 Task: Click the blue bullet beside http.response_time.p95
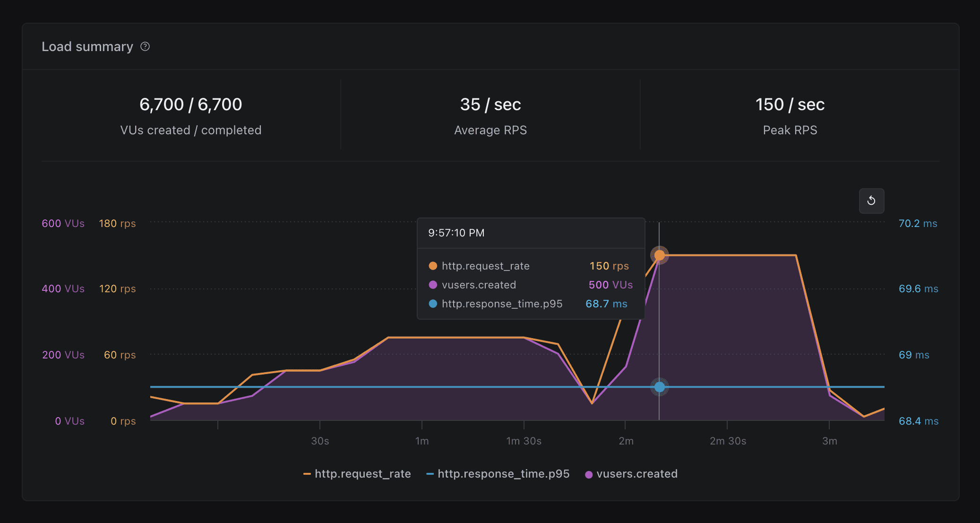point(432,304)
